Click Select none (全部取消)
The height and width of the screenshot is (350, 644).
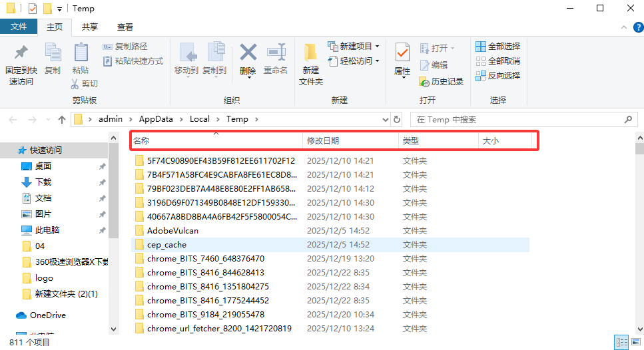pyautogui.click(x=497, y=61)
